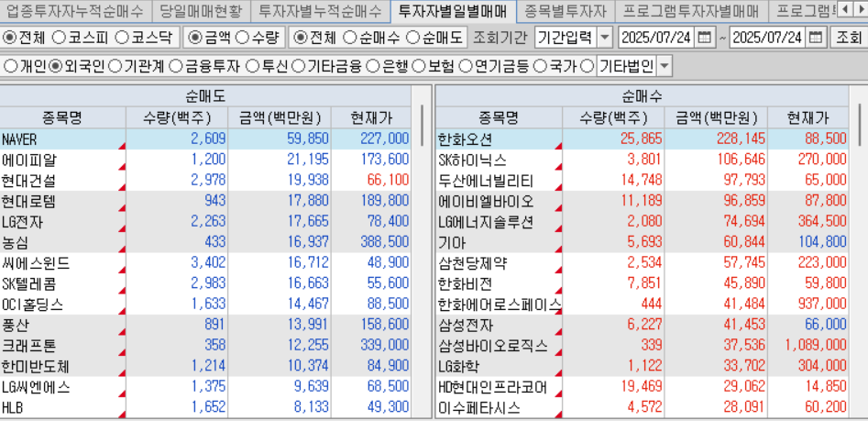Click the start date 2025/07/24 field
This screenshot has height=421, width=868.
click(656, 38)
